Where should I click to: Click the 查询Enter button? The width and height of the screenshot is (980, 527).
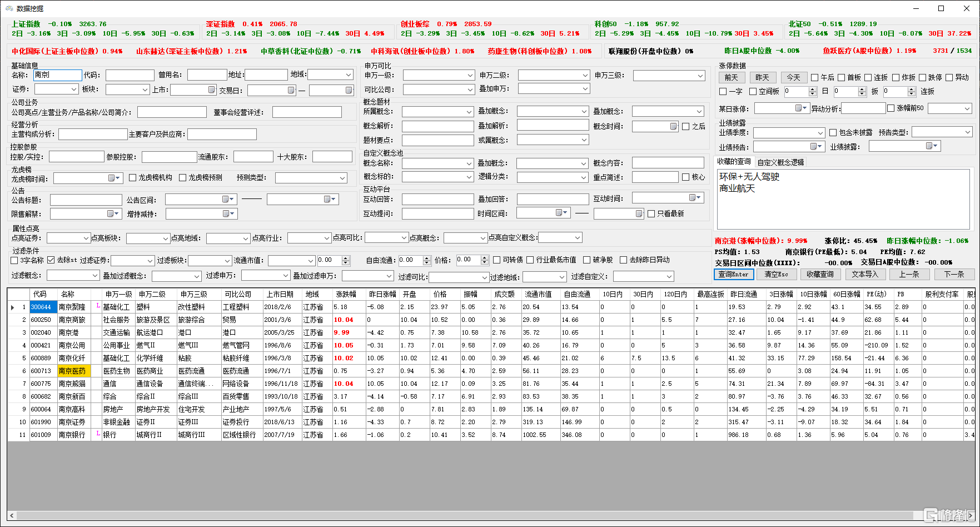[734, 274]
